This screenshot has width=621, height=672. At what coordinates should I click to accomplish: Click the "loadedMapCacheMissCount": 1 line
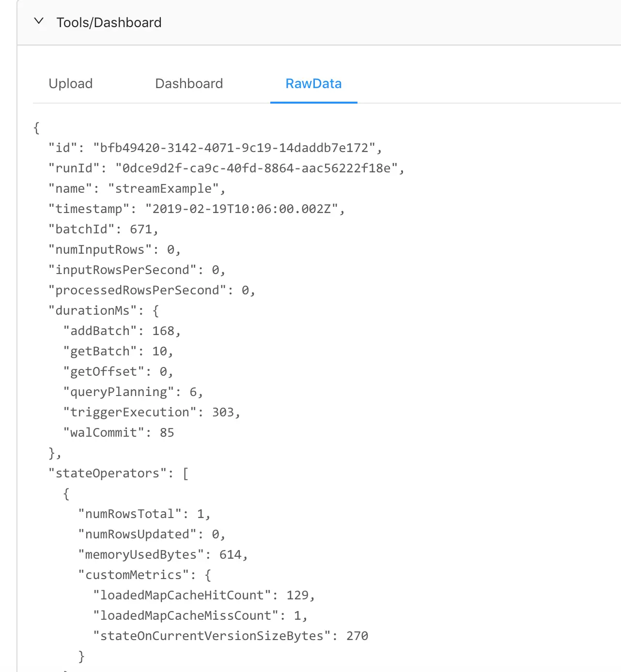[200, 615]
